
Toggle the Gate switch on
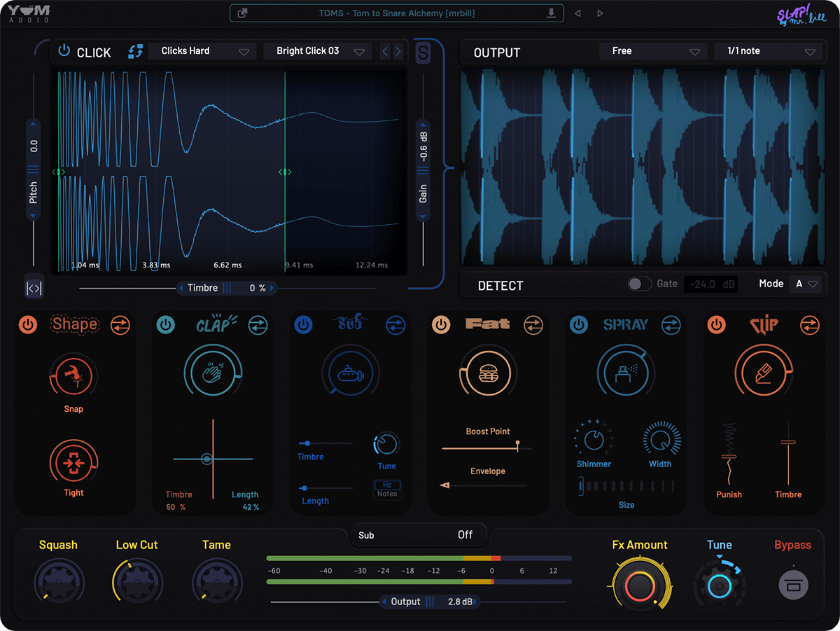(x=639, y=284)
